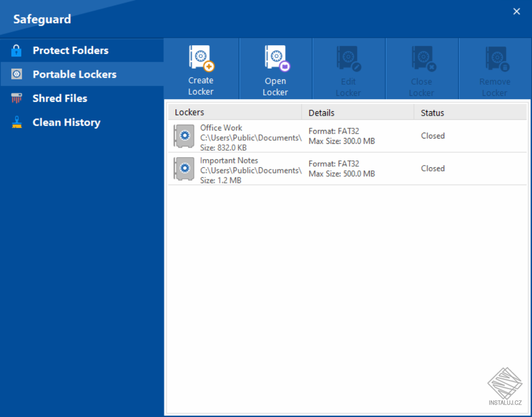The width and height of the screenshot is (532, 417).
Task: Open the Clean History section
Action: tap(66, 122)
